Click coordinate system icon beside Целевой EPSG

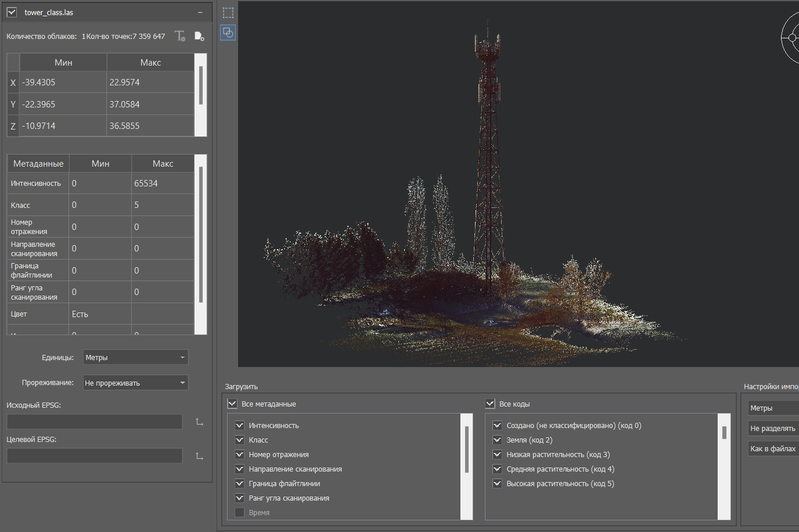[199, 456]
